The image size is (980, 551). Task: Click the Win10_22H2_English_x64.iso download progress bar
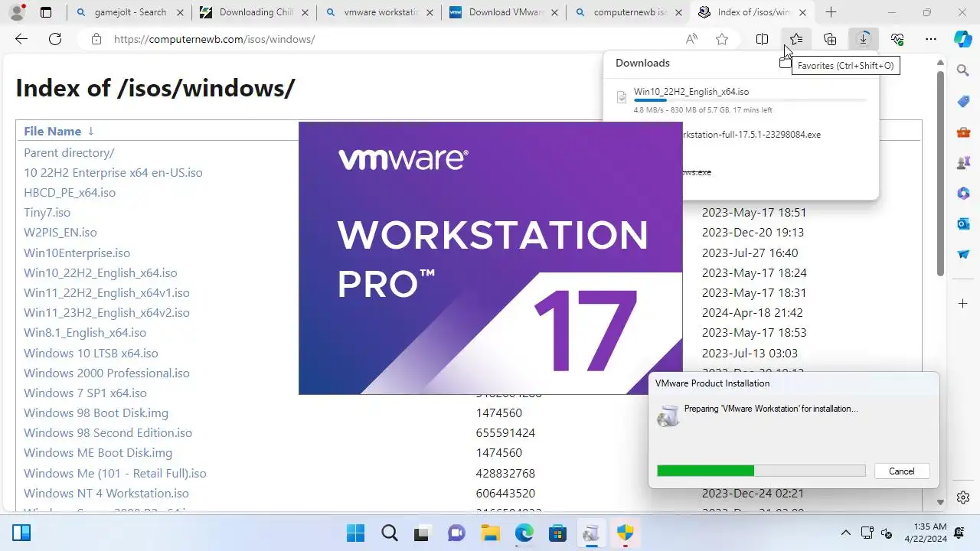pos(750,100)
